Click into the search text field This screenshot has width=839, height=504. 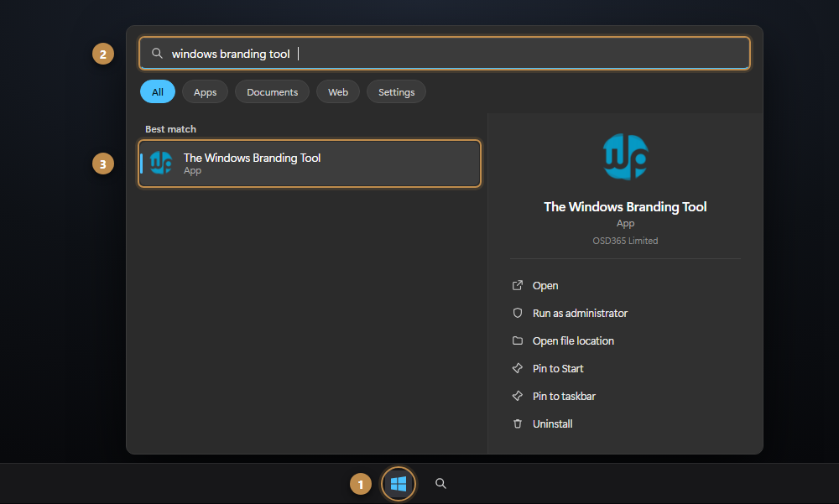tap(444, 54)
